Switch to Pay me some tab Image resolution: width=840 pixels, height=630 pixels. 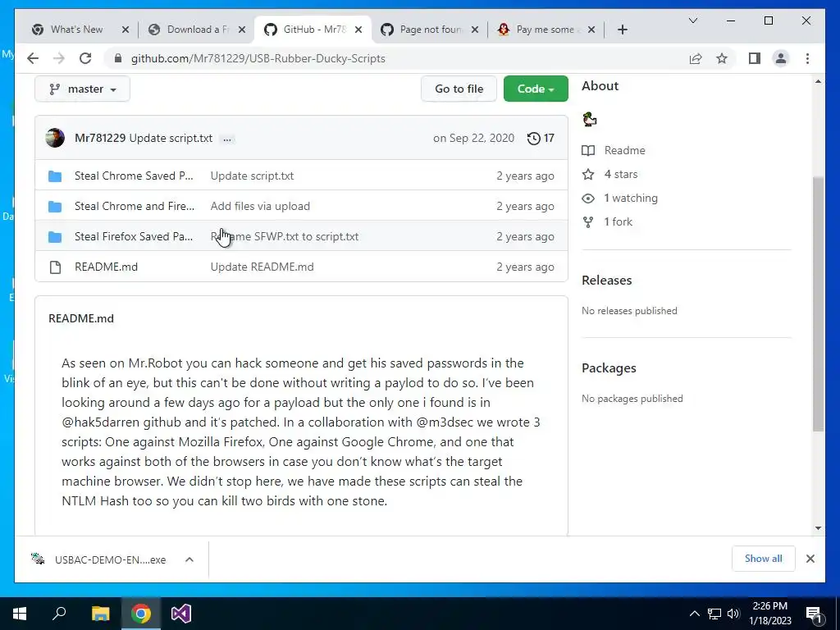pos(547,30)
